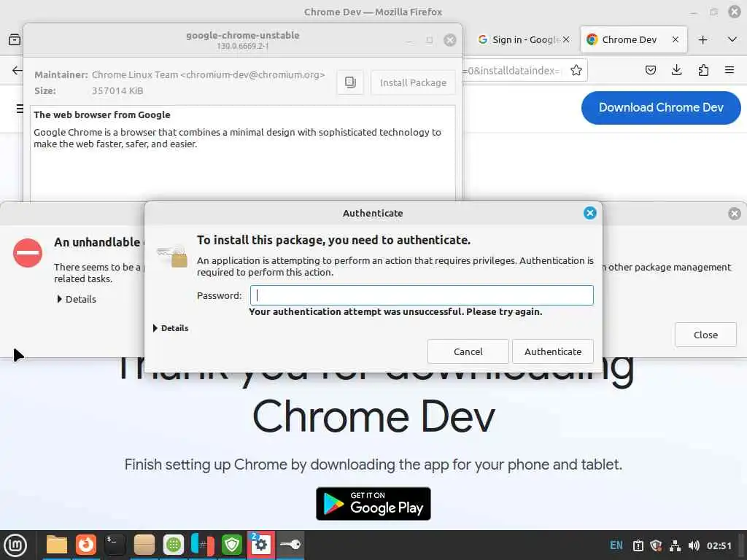Click the 02:51 clock
Image resolution: width=747 pixels, height=560 pixels.
click(x=719, y=545)
